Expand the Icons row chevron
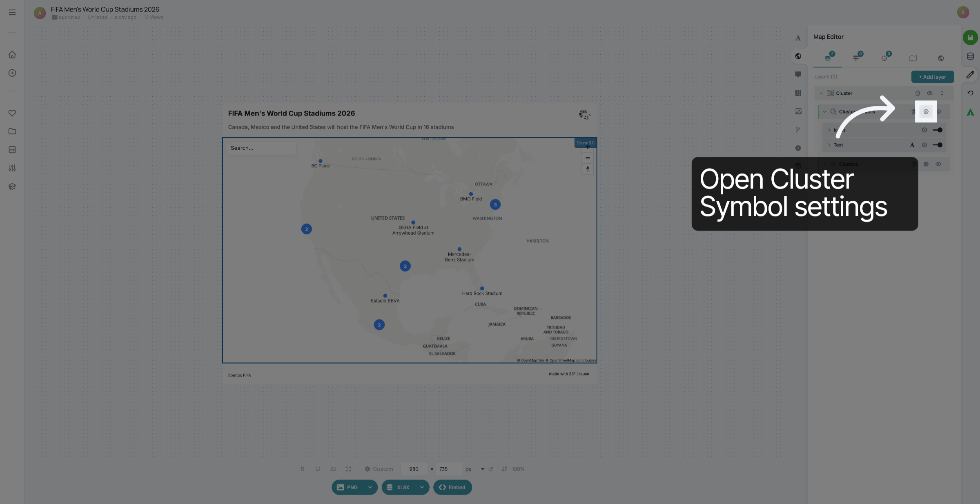This screenshot has height=504, width=980. pos(829,130)
